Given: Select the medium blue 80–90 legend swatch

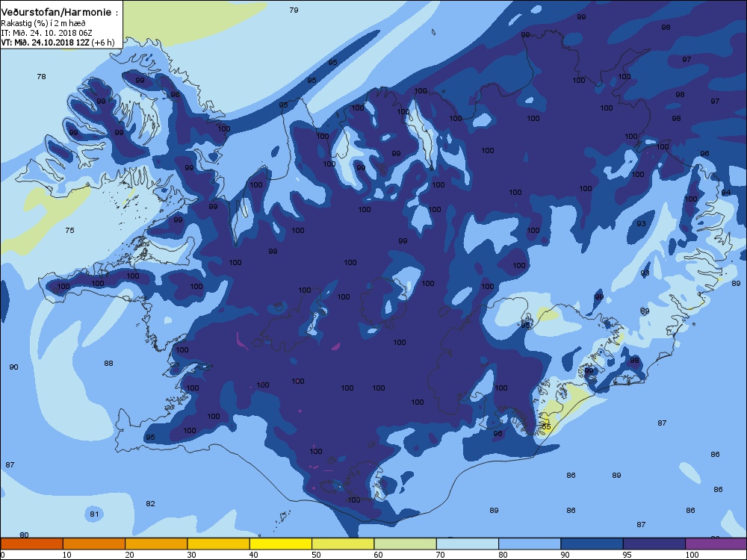Looking at the screenshot, I should [x=530, y=544].
